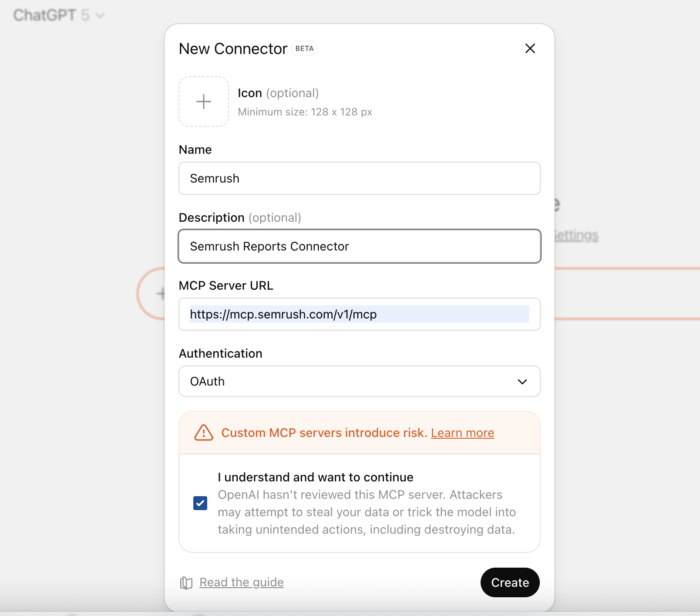Viewport: 700px width, 616px height.
Task: Click the Name field containing Semrush
Action: (x=359, y=178)
